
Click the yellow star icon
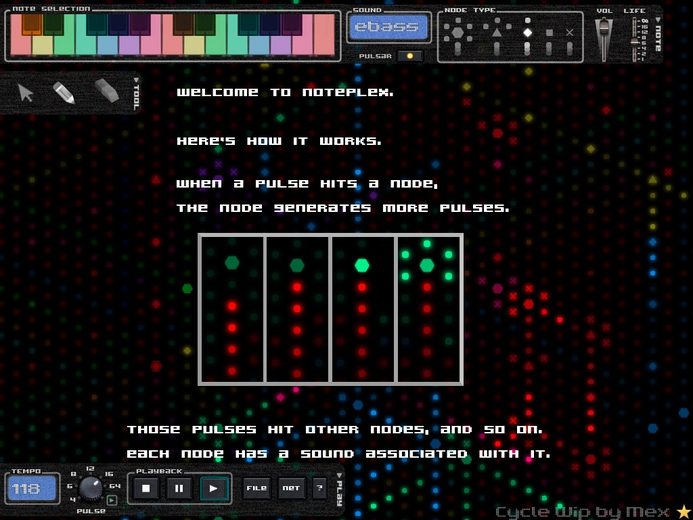click(684, 512)
